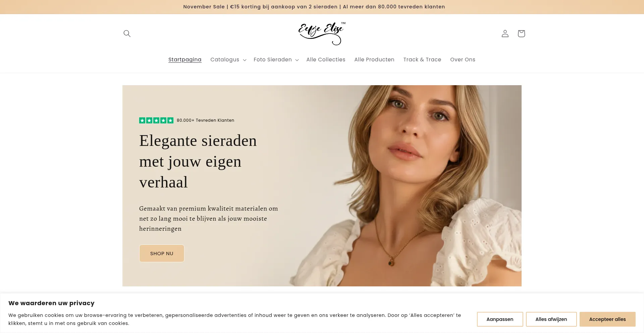Open the shopping cart icon
The height and width of the screenshot is (333, 644).
[x=521, y=34]
